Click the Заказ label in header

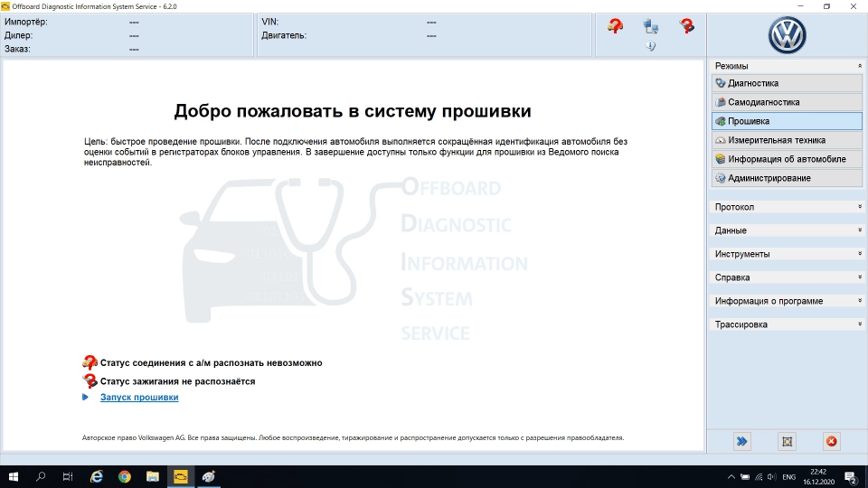pyautogui.click(x=17, y=49)
